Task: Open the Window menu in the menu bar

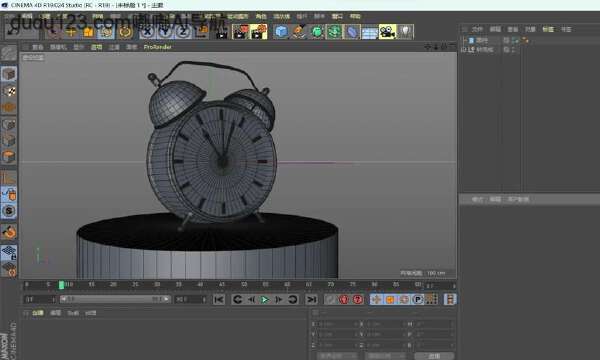Action: point(337,16)
